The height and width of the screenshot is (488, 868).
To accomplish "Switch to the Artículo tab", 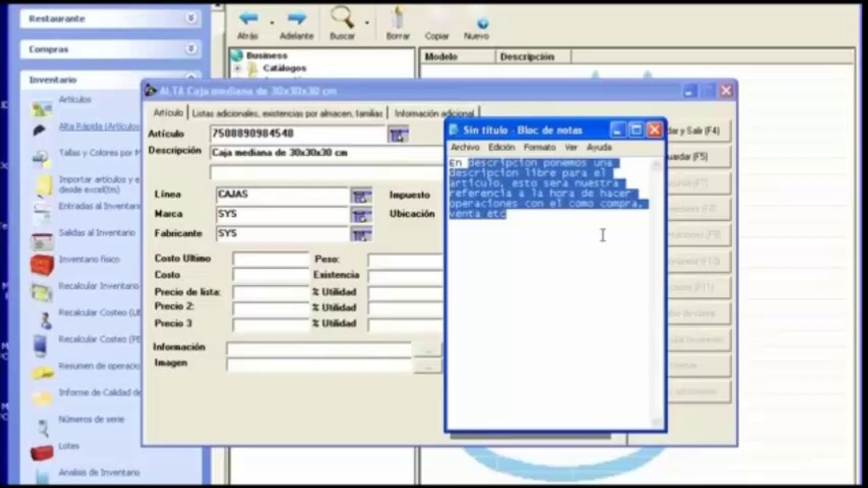I will [167, 113].
